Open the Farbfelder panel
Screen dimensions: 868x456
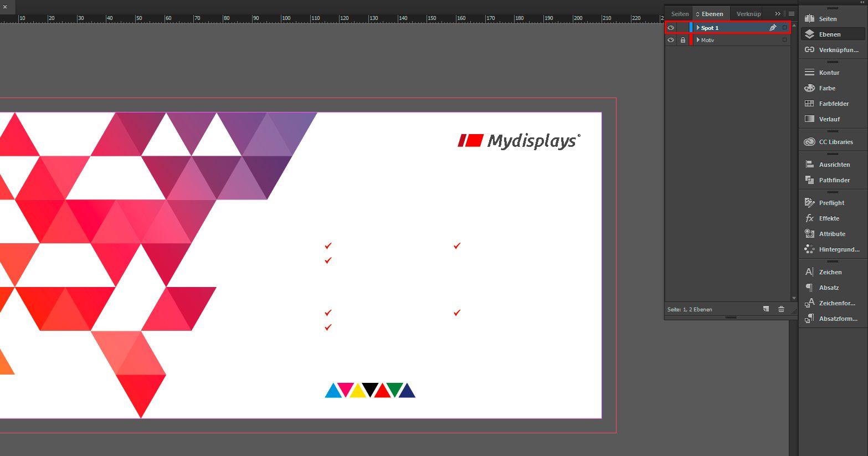(x=833, y=104)
